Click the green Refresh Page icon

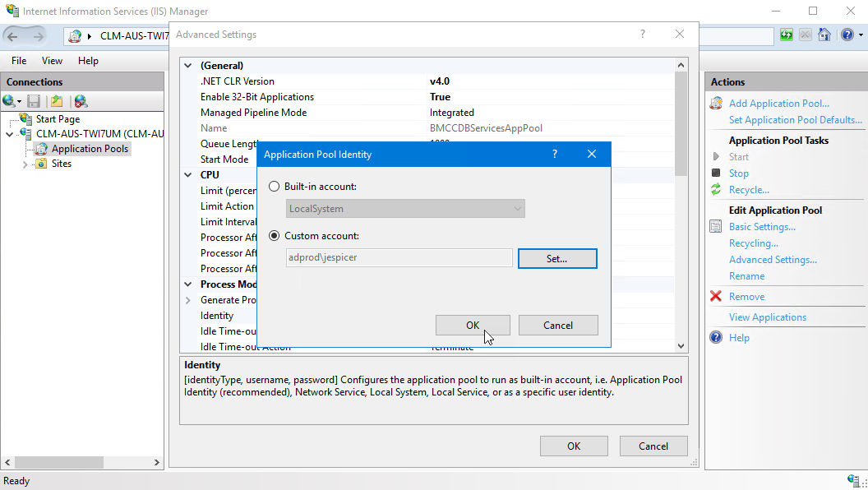787,35
